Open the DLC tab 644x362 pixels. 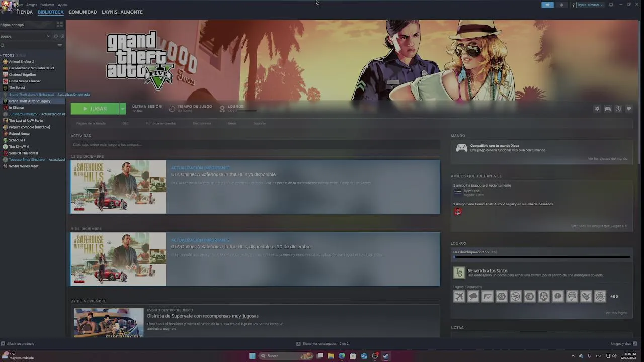tap(126, 123)
